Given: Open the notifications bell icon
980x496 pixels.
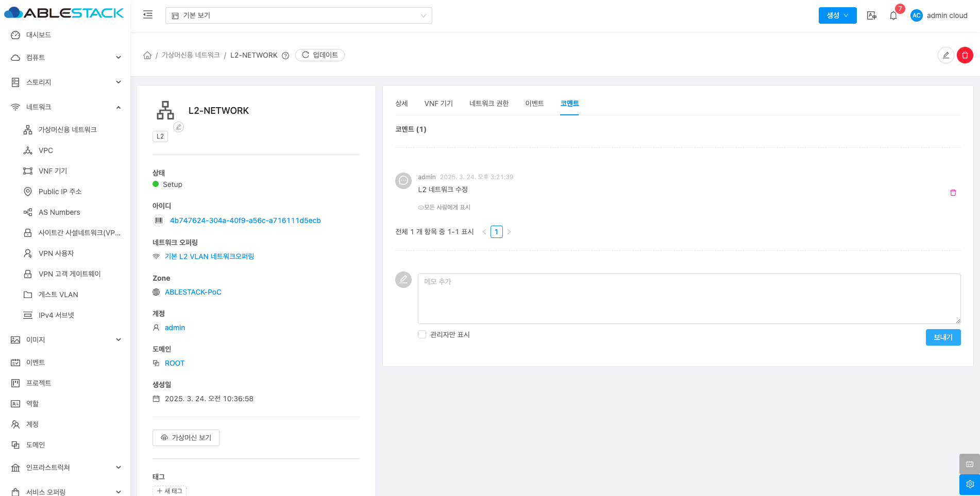Looking at the screenshot, I should [x=893, y=15].
